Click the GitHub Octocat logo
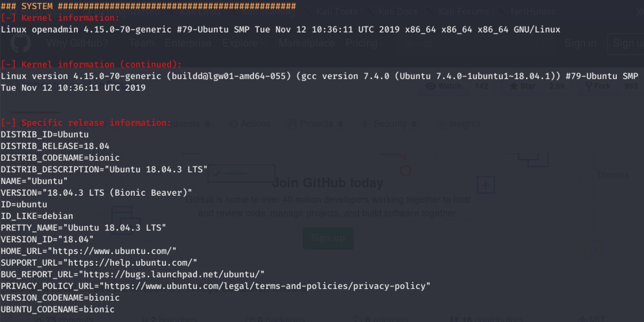The width and height of the screenshot is (644, 322). pyautogui.click(x=21, y=43)
